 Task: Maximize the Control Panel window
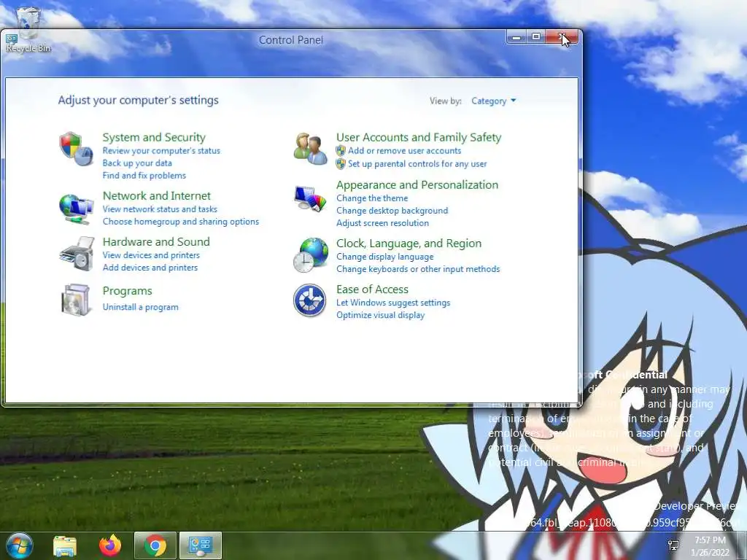point(536,37)
